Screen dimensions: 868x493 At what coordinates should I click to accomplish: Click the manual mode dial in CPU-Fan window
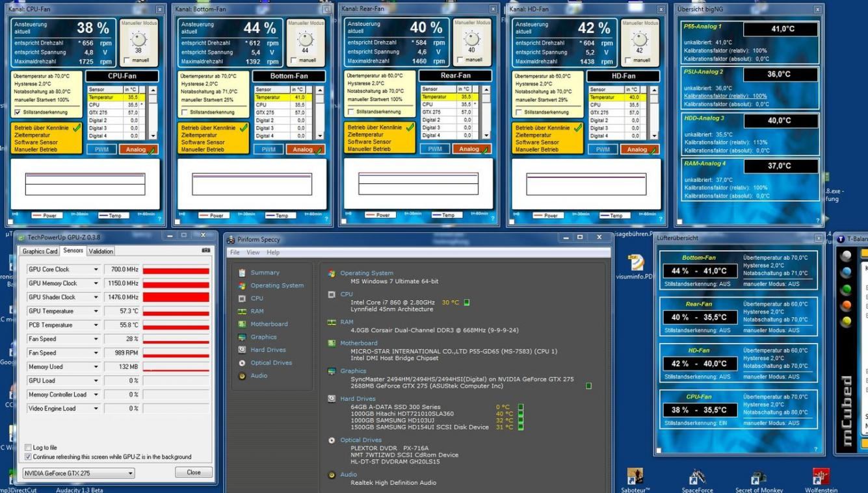coord(138,40)
